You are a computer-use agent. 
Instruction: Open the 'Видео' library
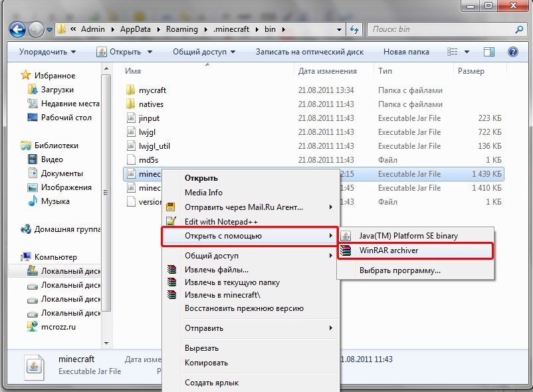(45, 159)
